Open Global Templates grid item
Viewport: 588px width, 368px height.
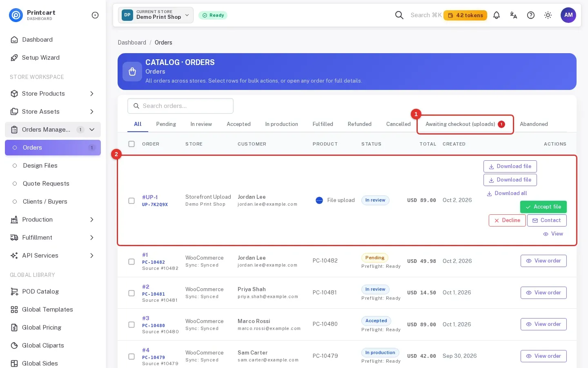[x=53, y=310]
